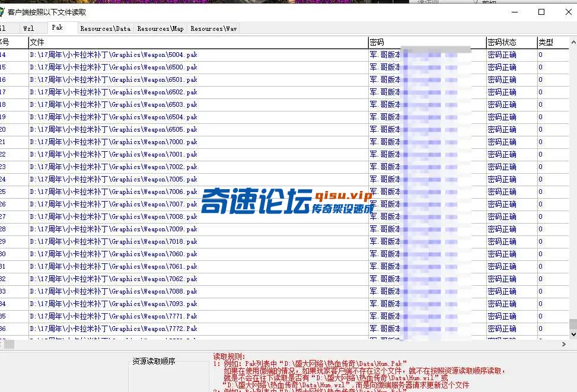This screenshot has width=577, height=392.
Task: Switch to the Wzl tab
Action: (28, 28)
